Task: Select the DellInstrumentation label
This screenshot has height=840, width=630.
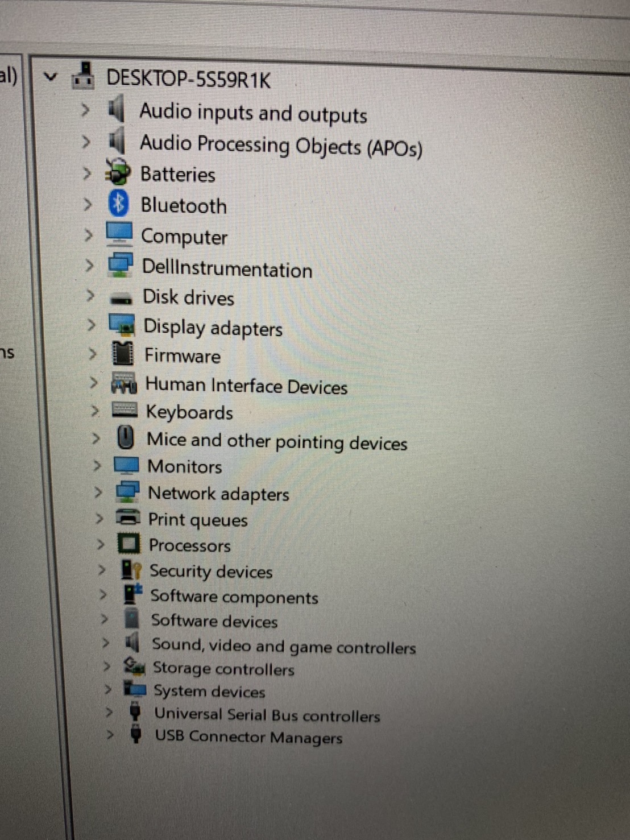Action: 227,268
